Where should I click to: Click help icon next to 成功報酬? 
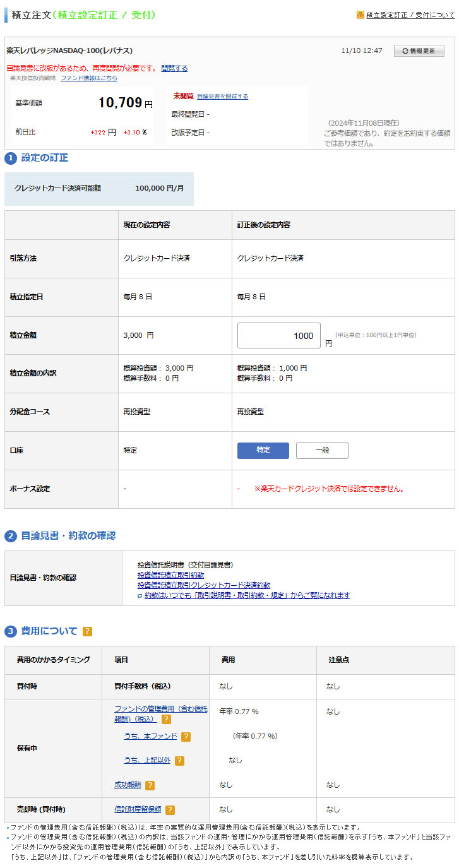point(150,785)
